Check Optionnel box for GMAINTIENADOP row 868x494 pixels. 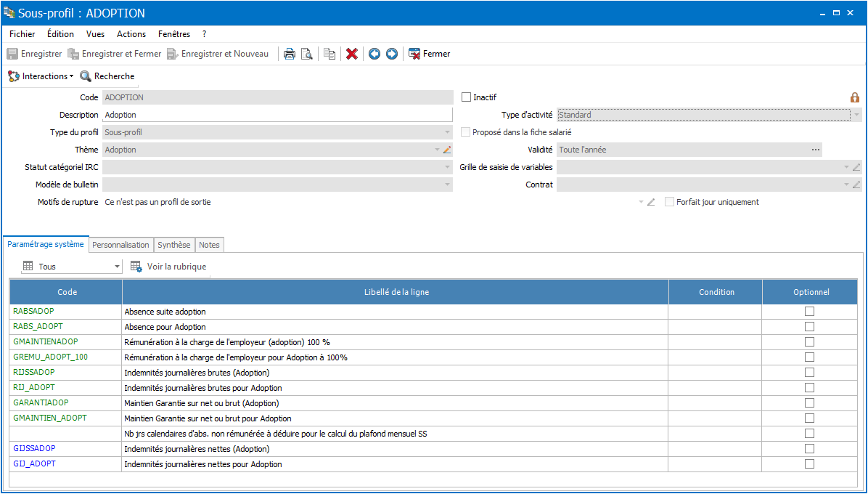coord(809,341)
